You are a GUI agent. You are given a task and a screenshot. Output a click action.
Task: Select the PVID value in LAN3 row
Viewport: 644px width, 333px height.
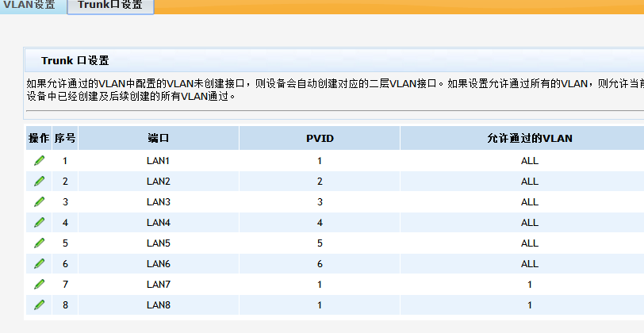320,201
